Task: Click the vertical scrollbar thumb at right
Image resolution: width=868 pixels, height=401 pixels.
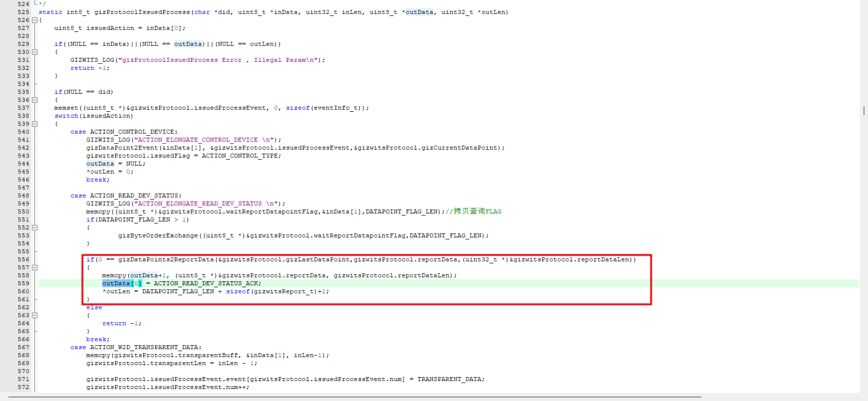Action: tap(864, 111)
